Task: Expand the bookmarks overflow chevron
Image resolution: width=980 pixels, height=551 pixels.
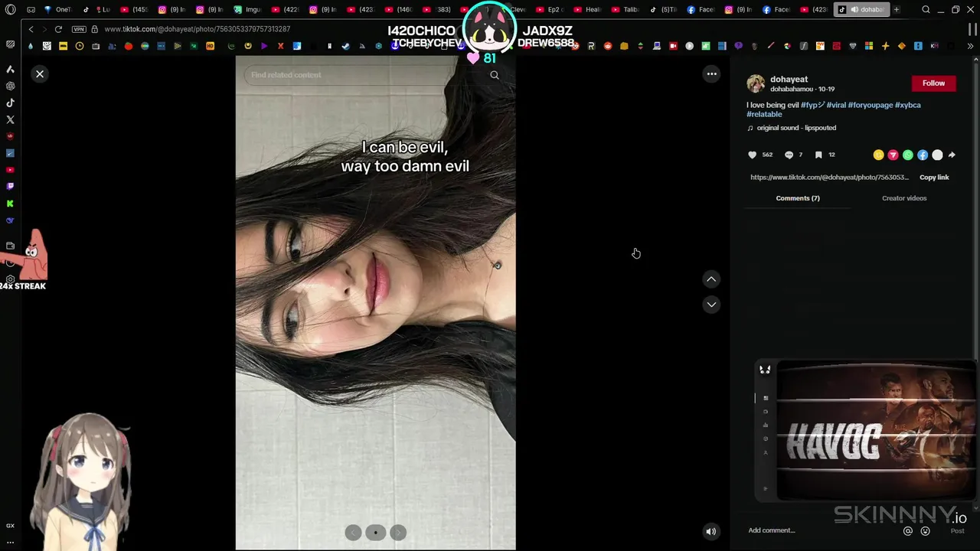Action: pos(970,47)
